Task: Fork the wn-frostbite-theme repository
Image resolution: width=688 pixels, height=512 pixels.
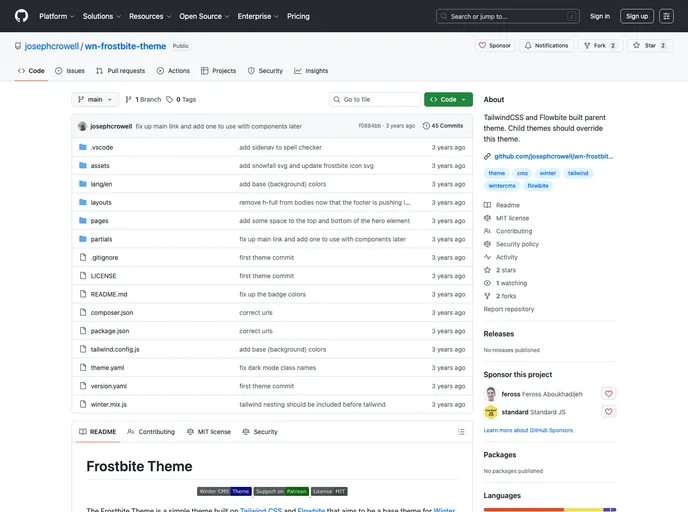Action: (600, 45)
